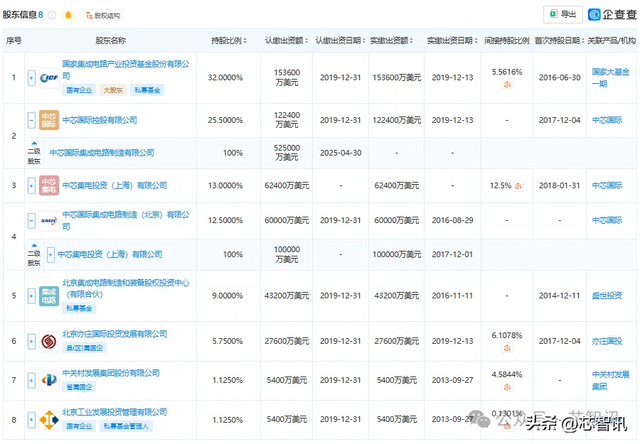Click the orange bell alert icon
Image resolution: width=640 pixels, height=444 pixels.
pos(68,15)
